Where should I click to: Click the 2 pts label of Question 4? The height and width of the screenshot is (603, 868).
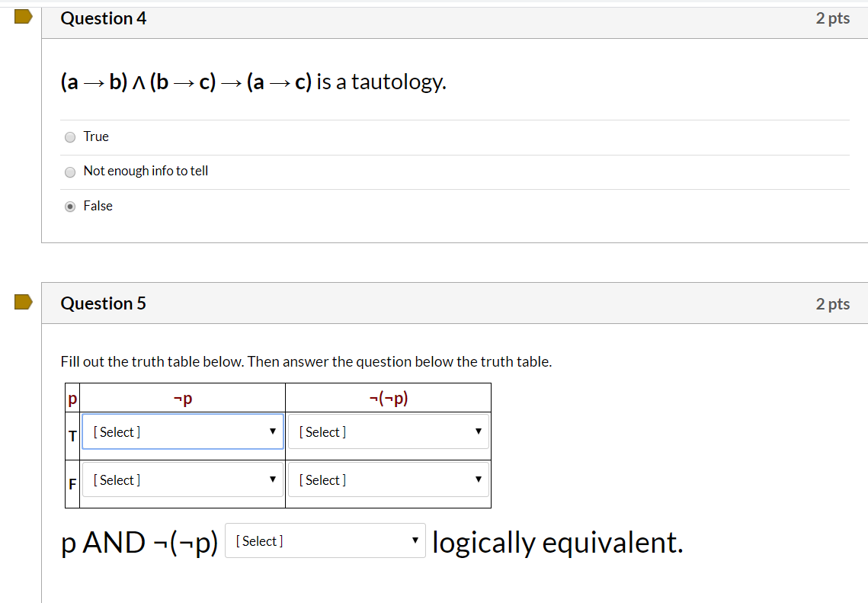(x=833, y=18)
